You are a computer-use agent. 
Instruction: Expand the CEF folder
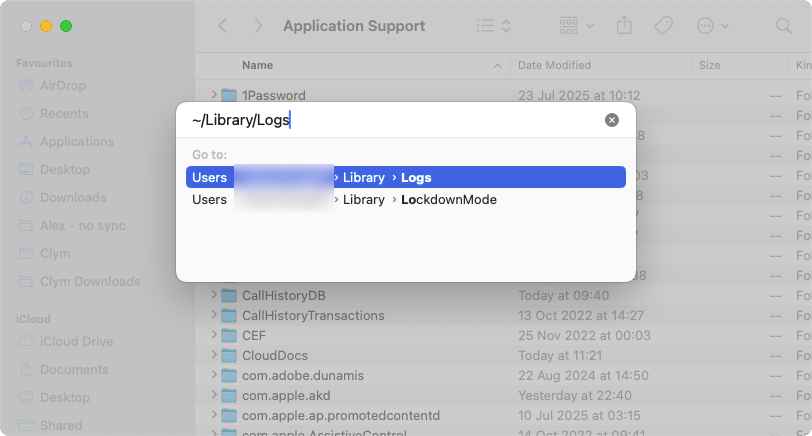214,335
